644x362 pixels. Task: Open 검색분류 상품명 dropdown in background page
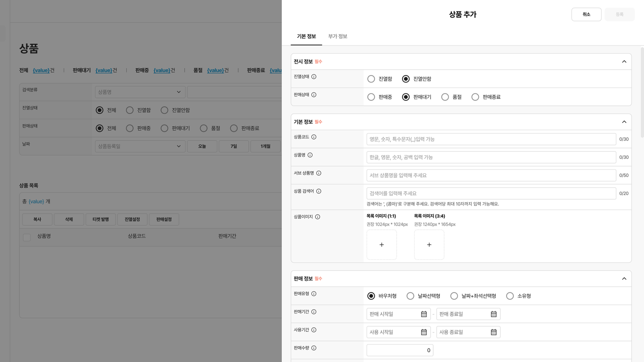[x=140, y=92]
